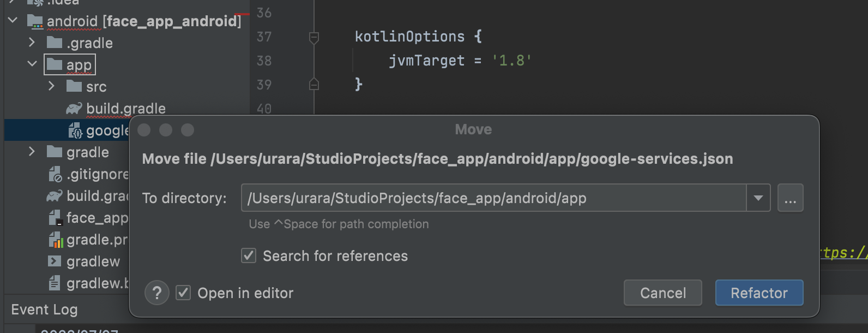Cancel the Move dialog
The width and height of the screenshot is (868, 333).
662,293
